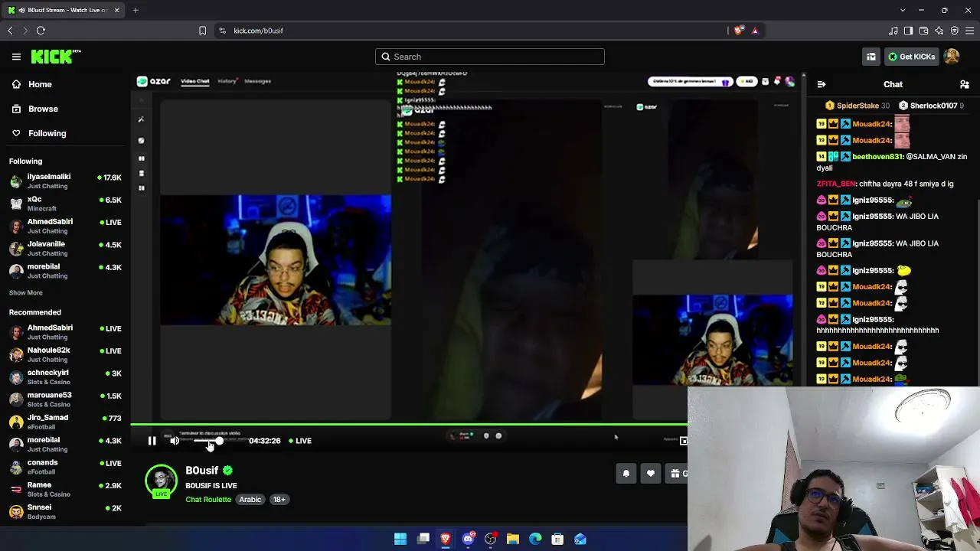The width and height of the screenshot is (980, 551).
Task: Open the Jolavanille channel
Action: coord(65,248)
